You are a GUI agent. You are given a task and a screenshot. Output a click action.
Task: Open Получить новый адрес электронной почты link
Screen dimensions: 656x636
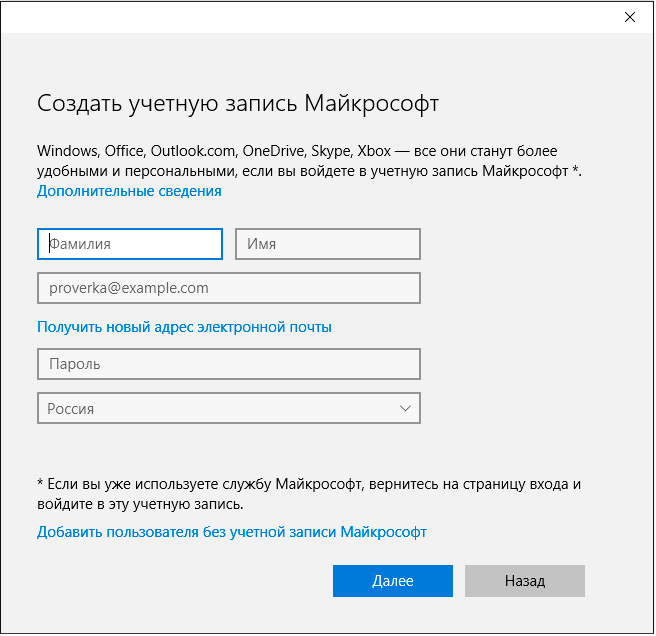click(184, 327)
